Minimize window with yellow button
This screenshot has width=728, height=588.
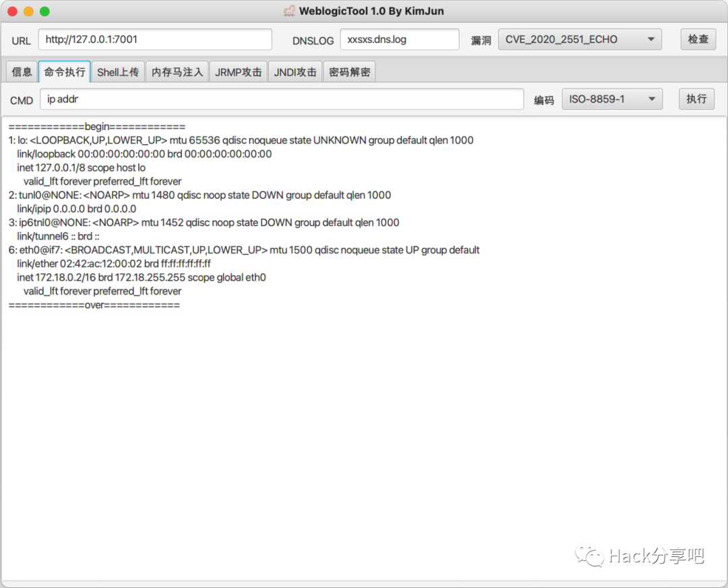pyautogui.click(x=29, y=11)
